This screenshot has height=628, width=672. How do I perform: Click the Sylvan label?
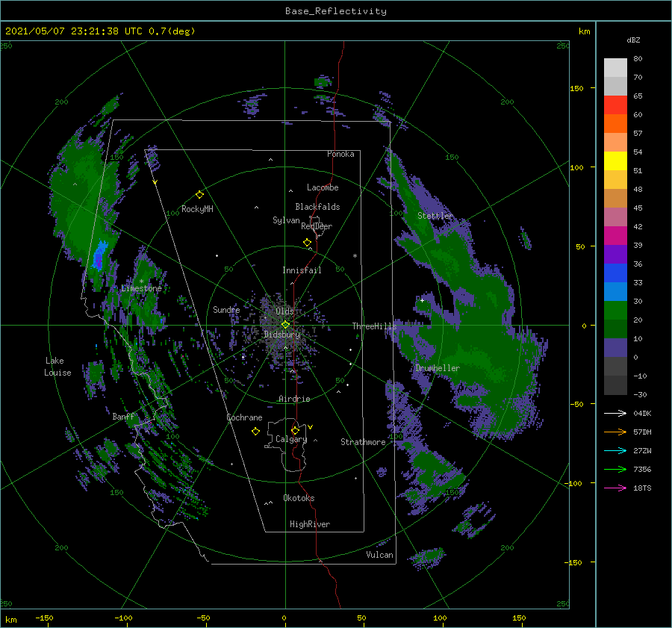286,220
